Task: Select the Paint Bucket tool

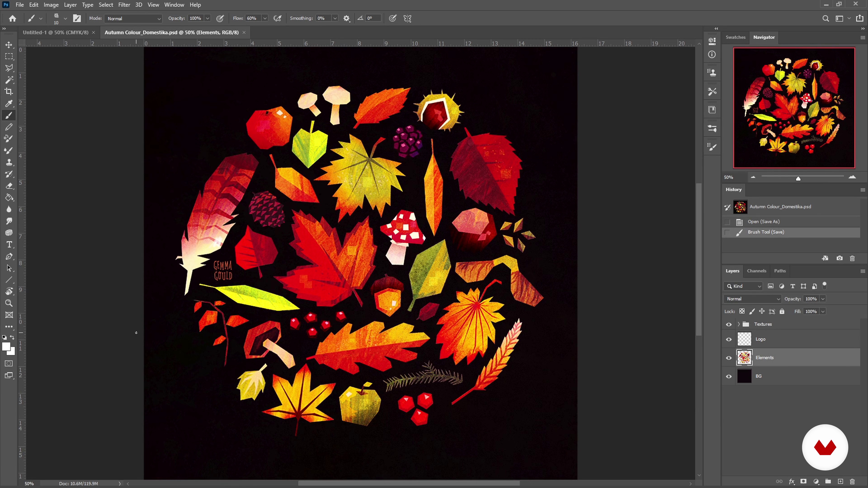Action: (x=9, y=198)
